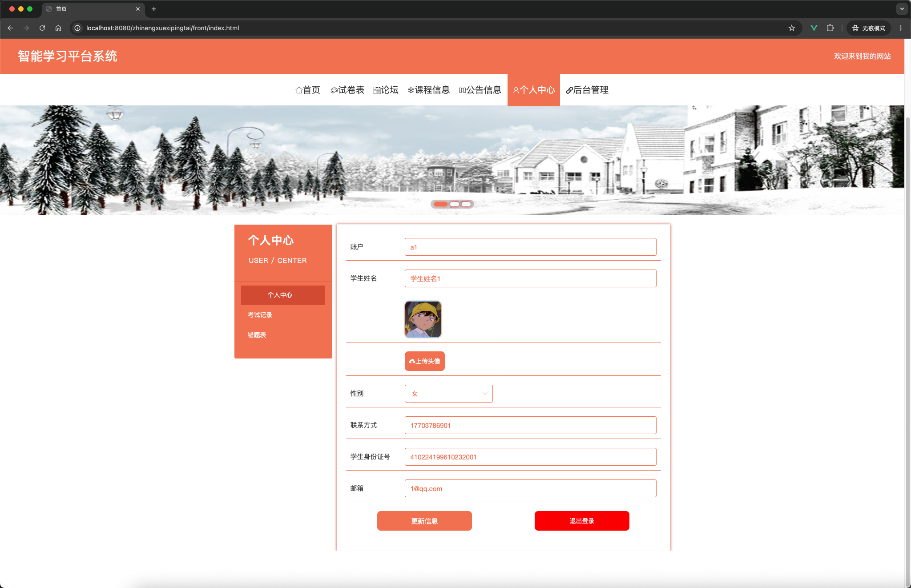The width and height of the screenshot is (911, 588).
Task: Close the 首页 browser tab
Action: 138,9
